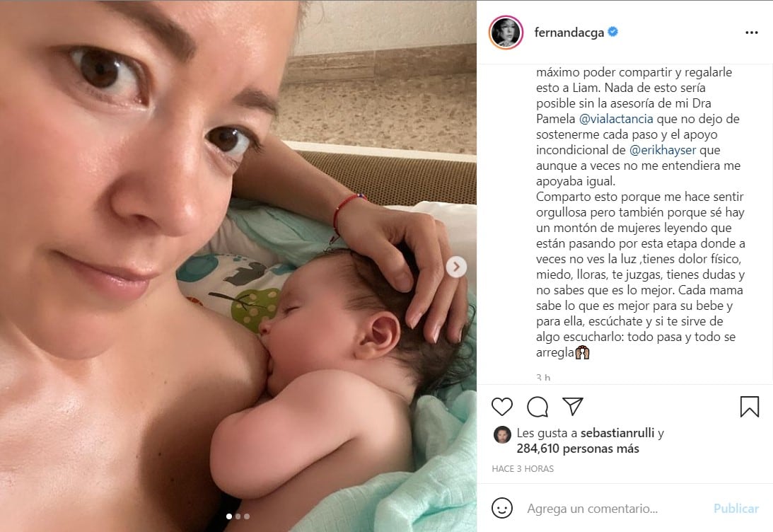
Task: Click the Publicar button
Action: 736,509
